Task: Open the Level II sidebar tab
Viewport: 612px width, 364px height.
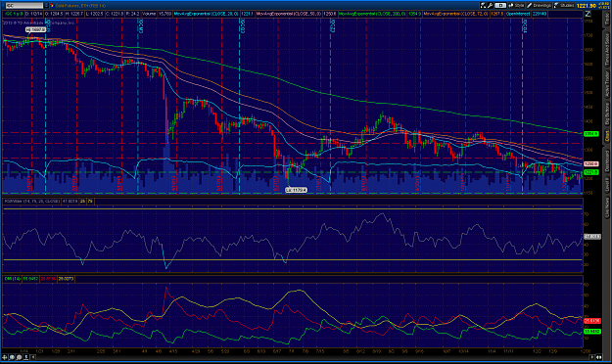Action: [x=607, y=185]
